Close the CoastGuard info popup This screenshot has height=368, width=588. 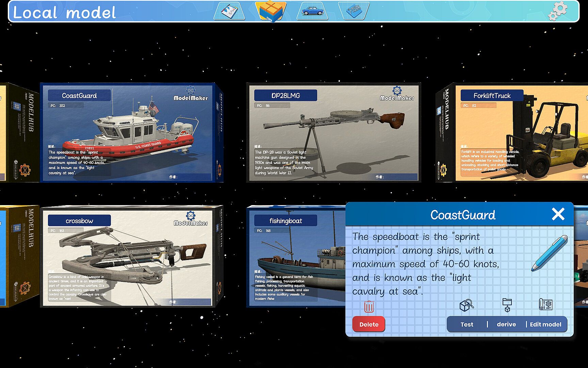tap(558, 214)
